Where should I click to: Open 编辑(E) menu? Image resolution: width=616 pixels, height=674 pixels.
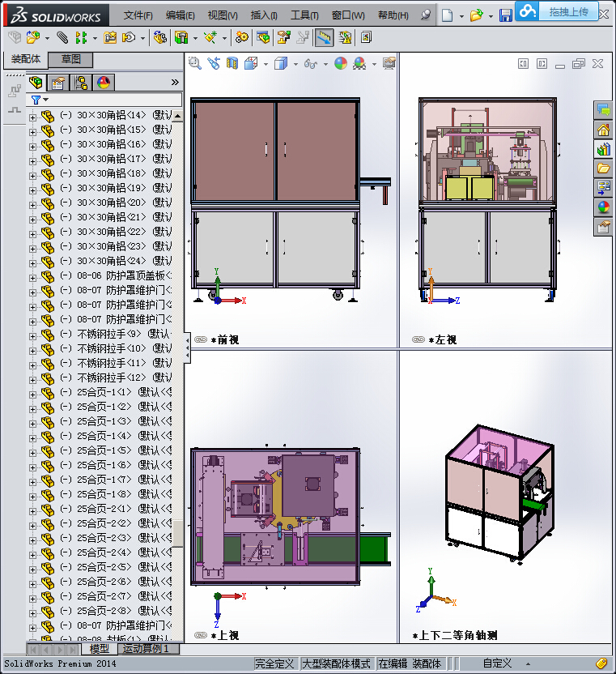[x=180, y=15]
